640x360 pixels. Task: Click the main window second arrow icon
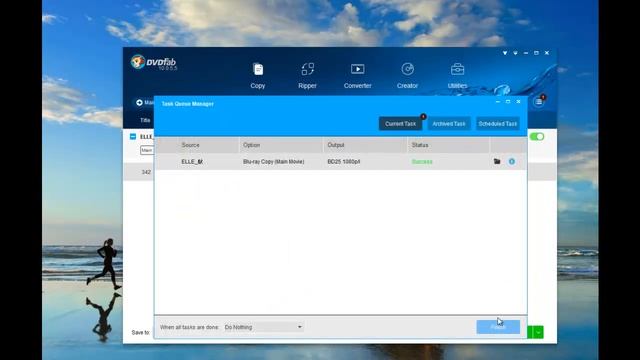click(x=516, y=53)
